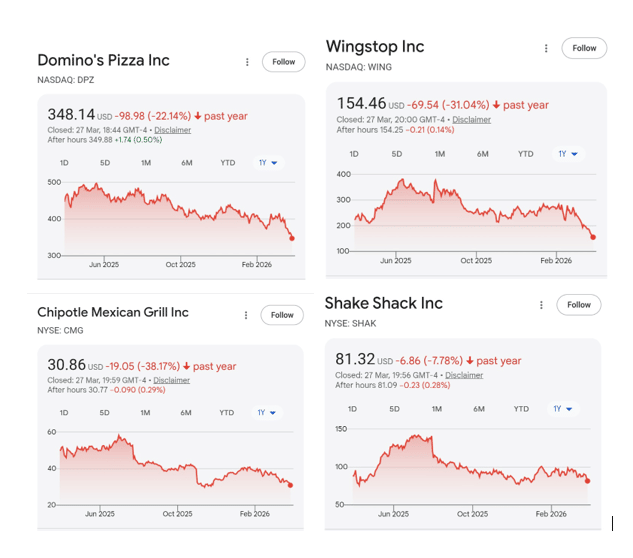Follow Shake Shack Inc stock

(x=579, y=305)
